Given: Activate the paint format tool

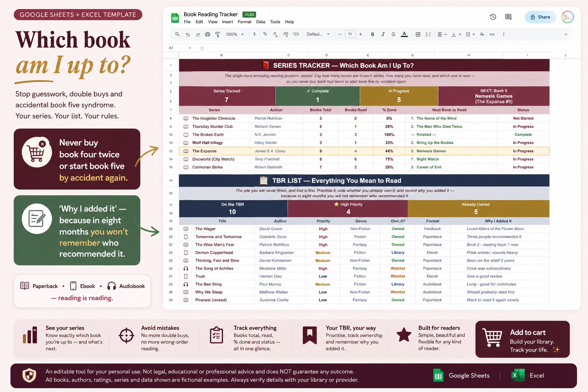Looking at the screenshot, I should [x=217, y=34].
